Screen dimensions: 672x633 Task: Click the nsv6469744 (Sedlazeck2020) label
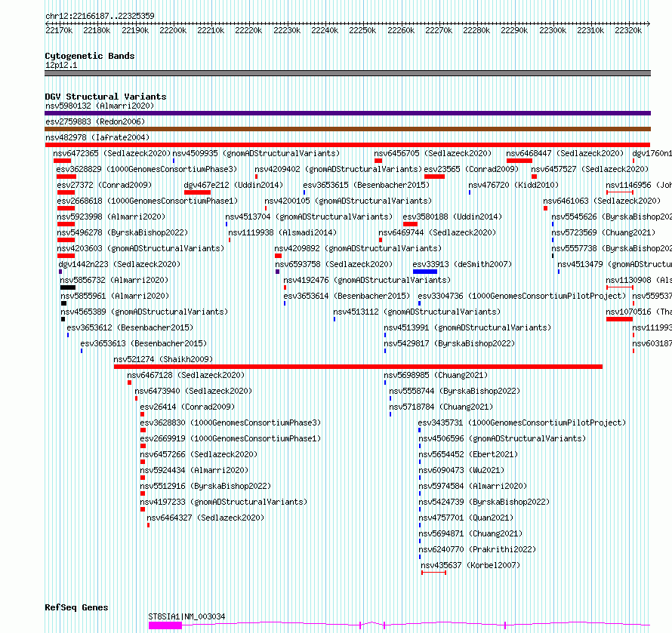pos(437,232)
